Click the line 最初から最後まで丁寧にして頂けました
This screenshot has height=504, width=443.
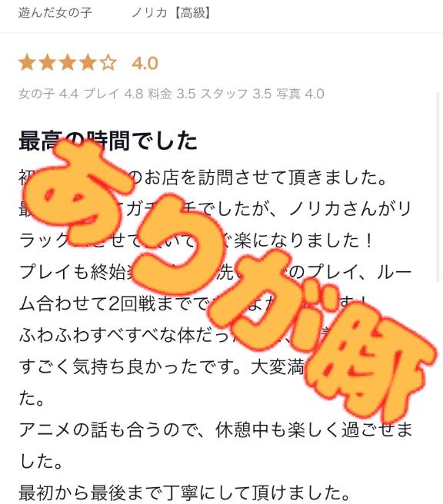tap(185, 492)
